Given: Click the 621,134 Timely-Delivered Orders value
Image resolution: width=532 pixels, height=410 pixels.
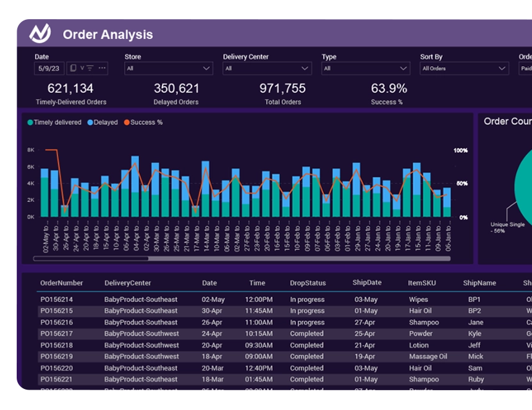Looking at the screenshot, I should point(70,88).
